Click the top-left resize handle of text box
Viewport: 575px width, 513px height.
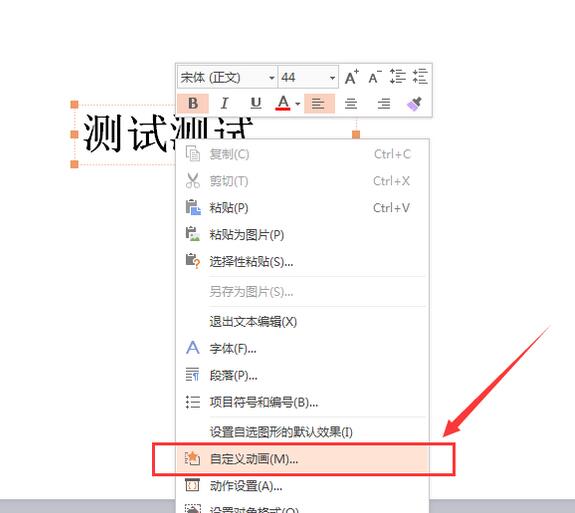point(74,105)
